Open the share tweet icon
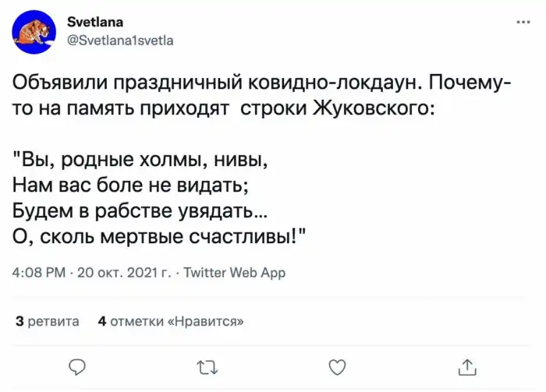Image resolution: width=546 pixels, height=392 pixels. pyautogui.click(x=466, y=366)
